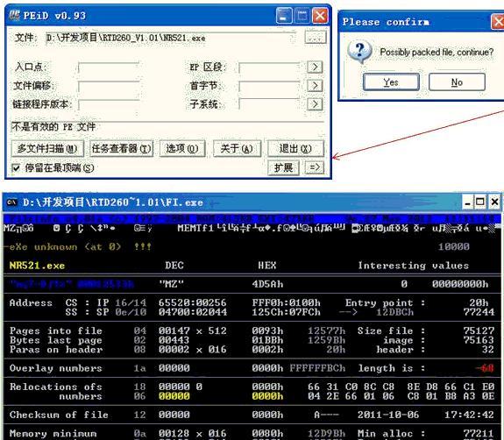504x440 pixels.
Task: Click the PEiD title bar icon
Action: (x=14, y=15)
